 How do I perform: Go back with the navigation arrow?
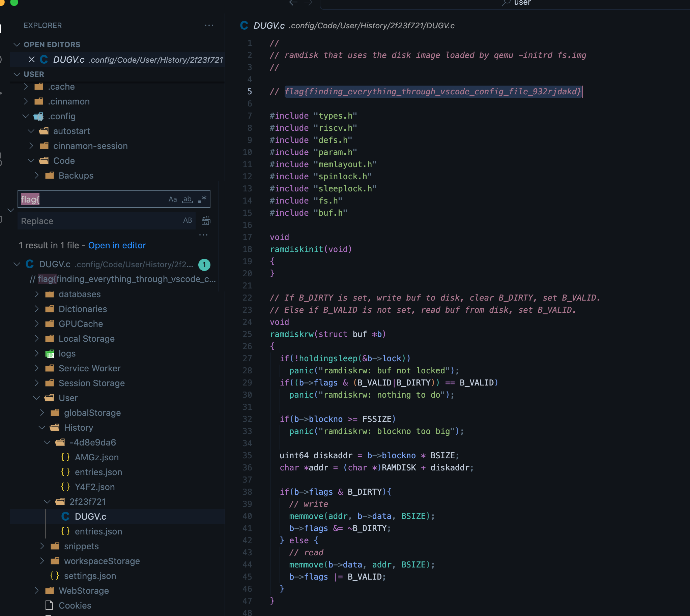pos(293,3)
